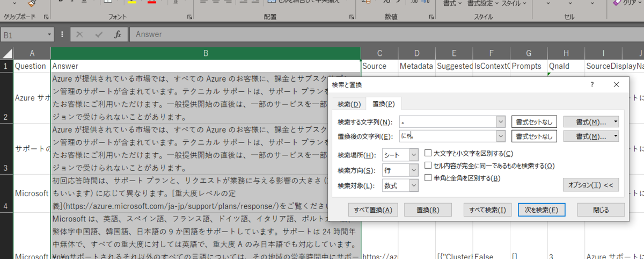
Task: Select column G header
Action: 529,53
